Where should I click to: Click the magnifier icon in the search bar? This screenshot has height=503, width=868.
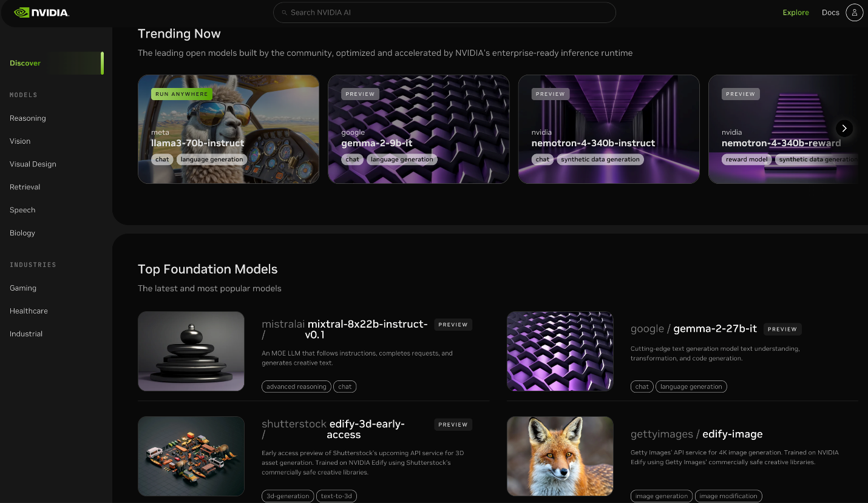click(x=284, y=13)
